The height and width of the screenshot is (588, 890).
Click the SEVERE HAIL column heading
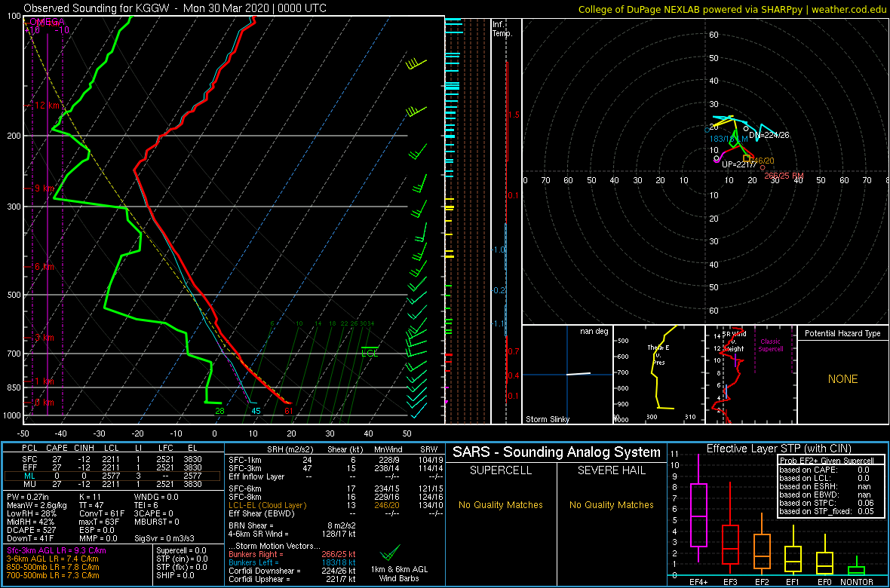pos(612,472)
